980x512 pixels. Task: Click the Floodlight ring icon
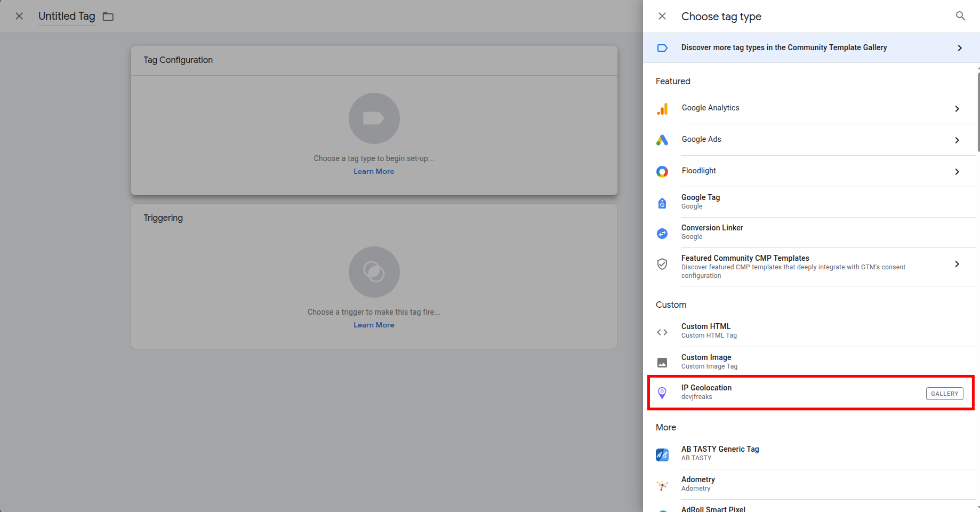click(x=662, y=172)
